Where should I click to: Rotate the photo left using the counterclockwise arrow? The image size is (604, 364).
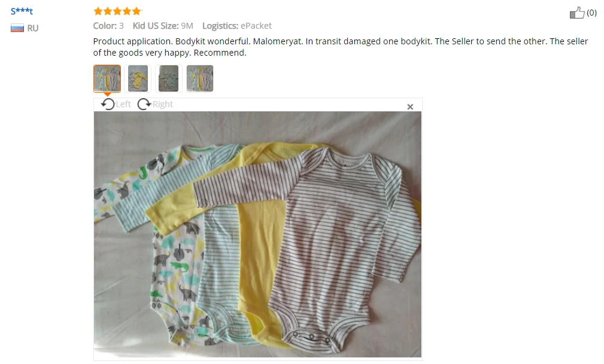(108, 104)
